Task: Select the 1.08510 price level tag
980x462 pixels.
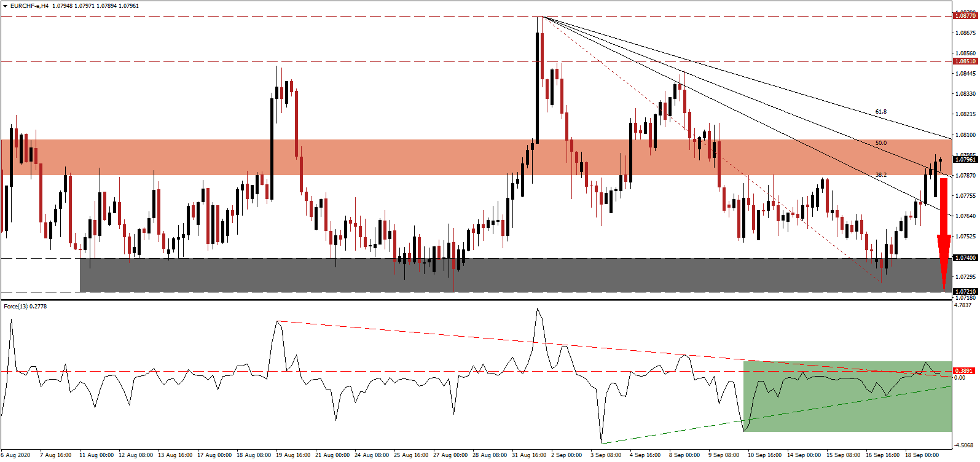Action: click(965, 61)
